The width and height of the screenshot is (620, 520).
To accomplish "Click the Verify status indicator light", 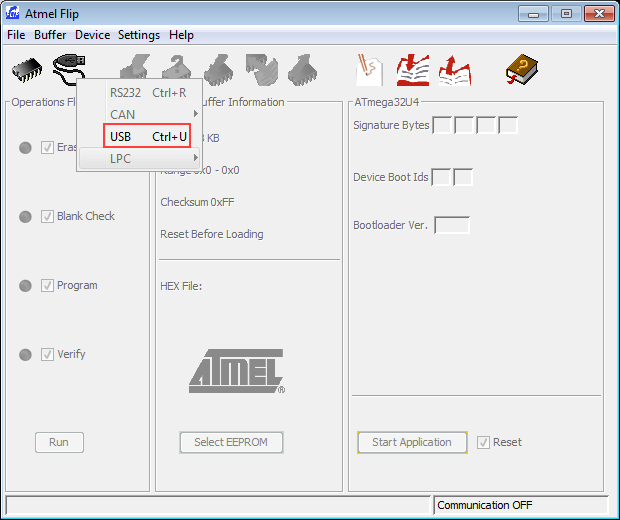I will pyautogui.click(x=25, y=355).
